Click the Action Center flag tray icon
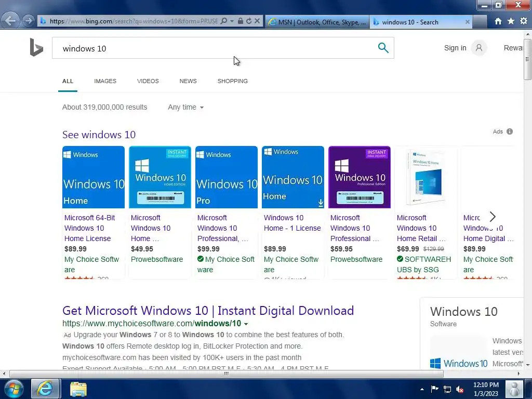 434,389
